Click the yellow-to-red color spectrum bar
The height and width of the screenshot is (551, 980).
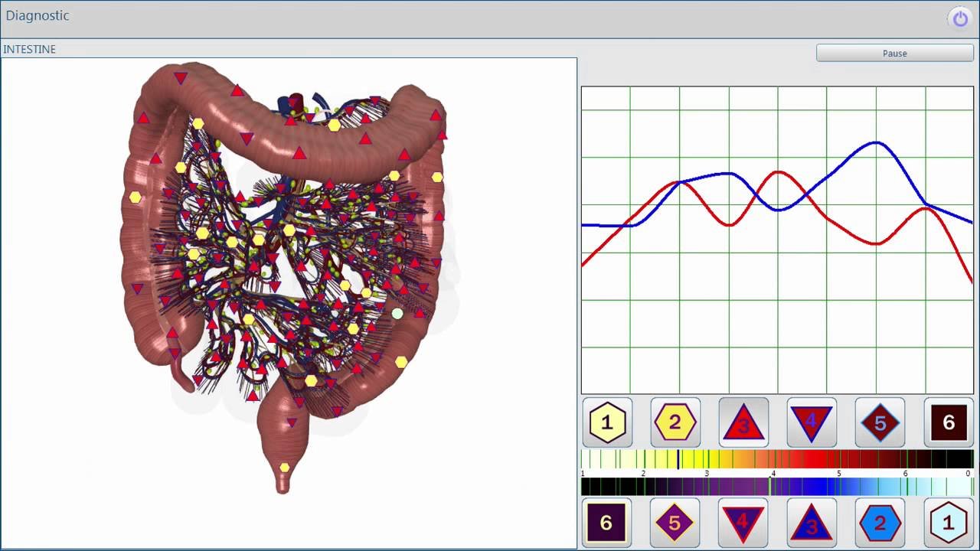(776, 459)
